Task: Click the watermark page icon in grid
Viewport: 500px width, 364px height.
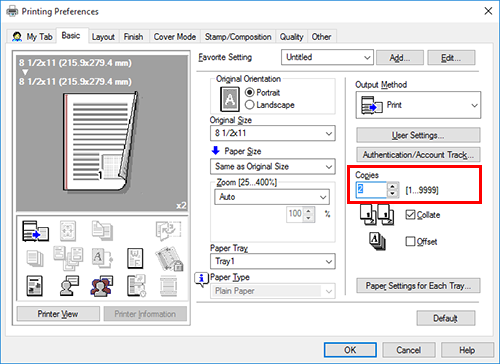Action: coord(135,258)
